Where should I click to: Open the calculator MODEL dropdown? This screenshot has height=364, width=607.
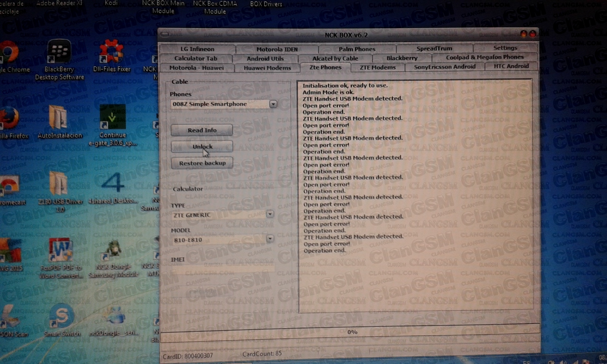pyautogui.click(x=270, y=239)
